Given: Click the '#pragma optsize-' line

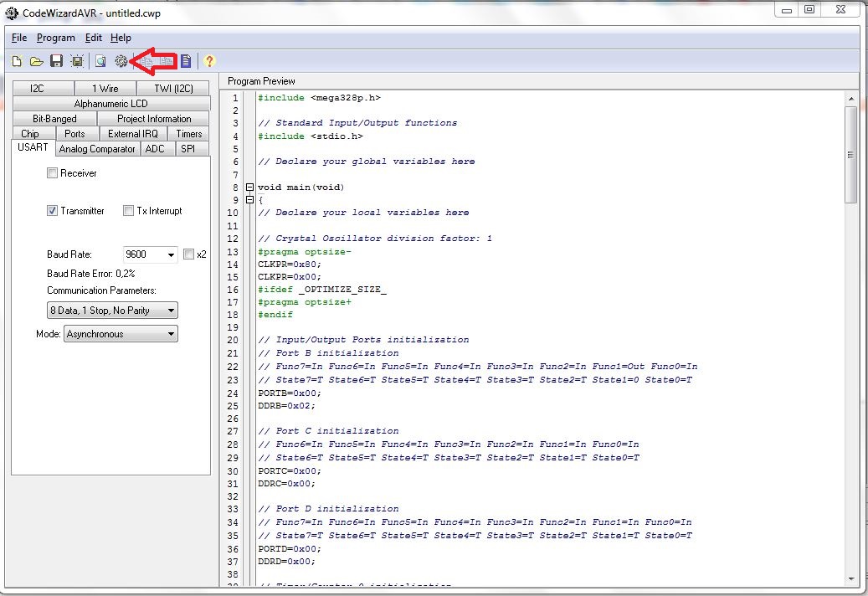Looking at the screenshot, I should tap(305, 251).
